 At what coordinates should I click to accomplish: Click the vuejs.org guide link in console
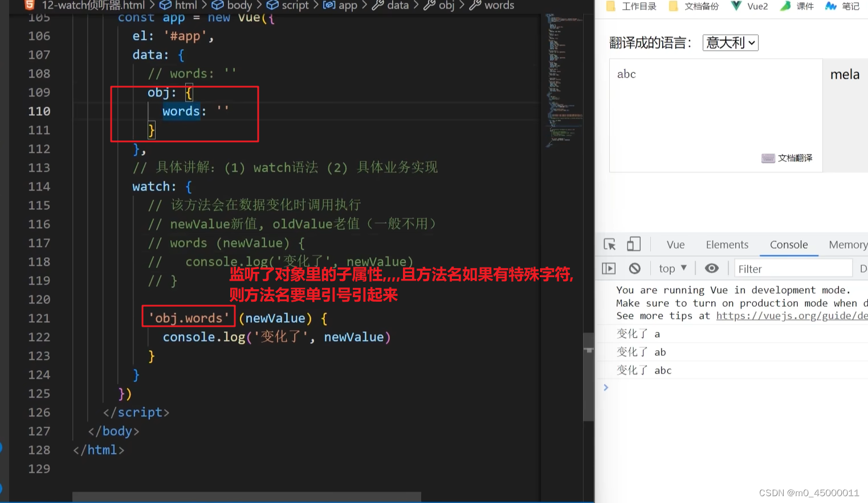[792, 315]
